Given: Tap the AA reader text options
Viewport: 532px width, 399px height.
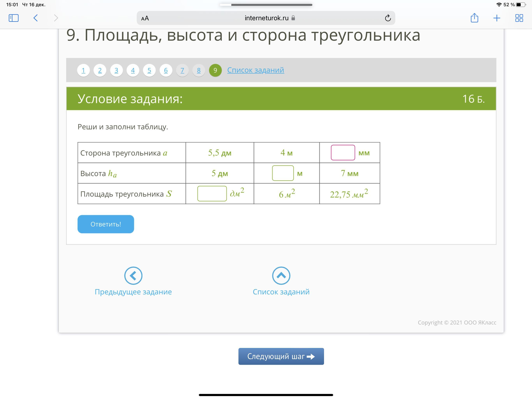Looking at the screenshot, I should coord(145,18).
